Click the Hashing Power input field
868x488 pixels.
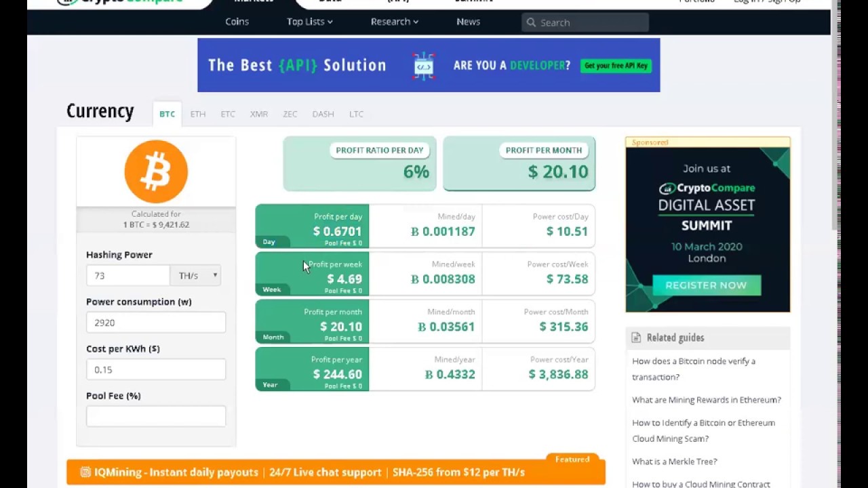(127, 276)
